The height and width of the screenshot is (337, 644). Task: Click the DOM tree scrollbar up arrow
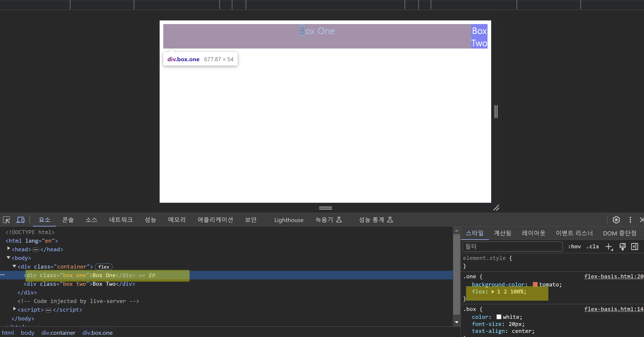(456, 231)
